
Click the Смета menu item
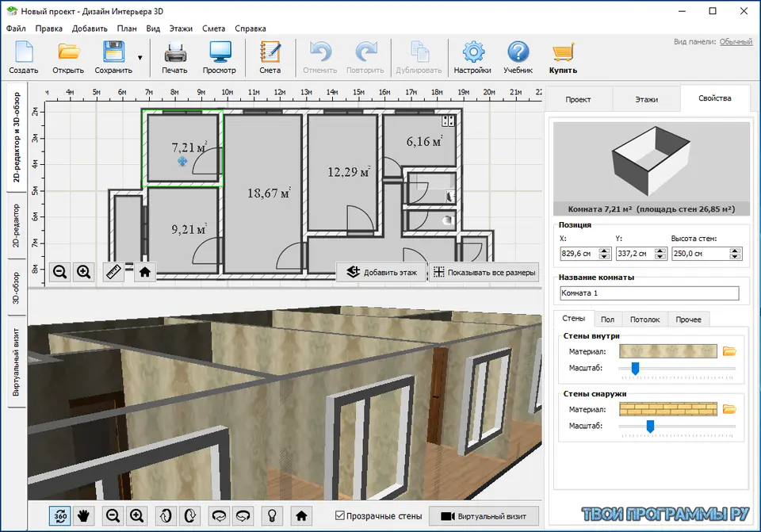pyautogui.click(x=213, y=29)
